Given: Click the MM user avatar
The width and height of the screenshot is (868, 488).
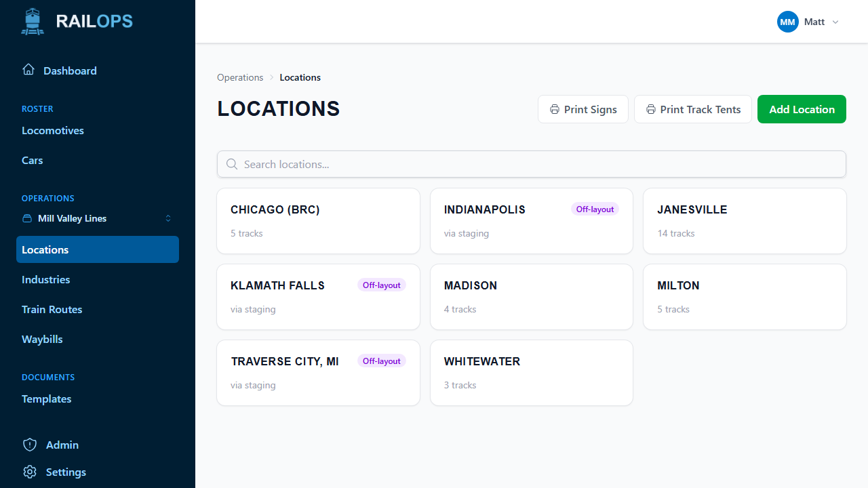Looking at the screenshot, I should pyautogui.click(x=788, y=22).
